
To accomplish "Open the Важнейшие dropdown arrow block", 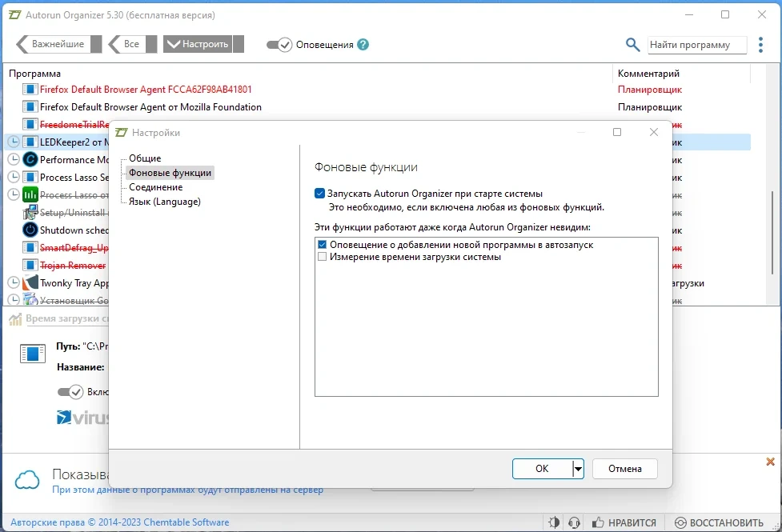I will click(x=96, y=44).
